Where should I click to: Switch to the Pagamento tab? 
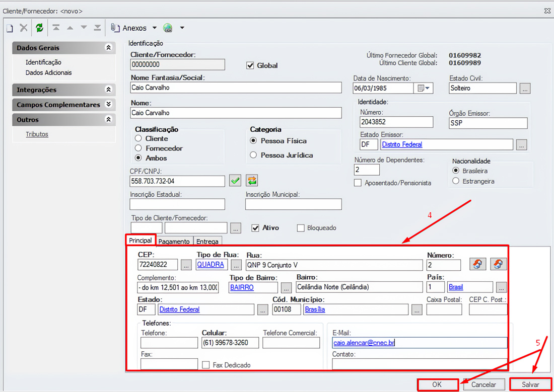coord(174,242)
